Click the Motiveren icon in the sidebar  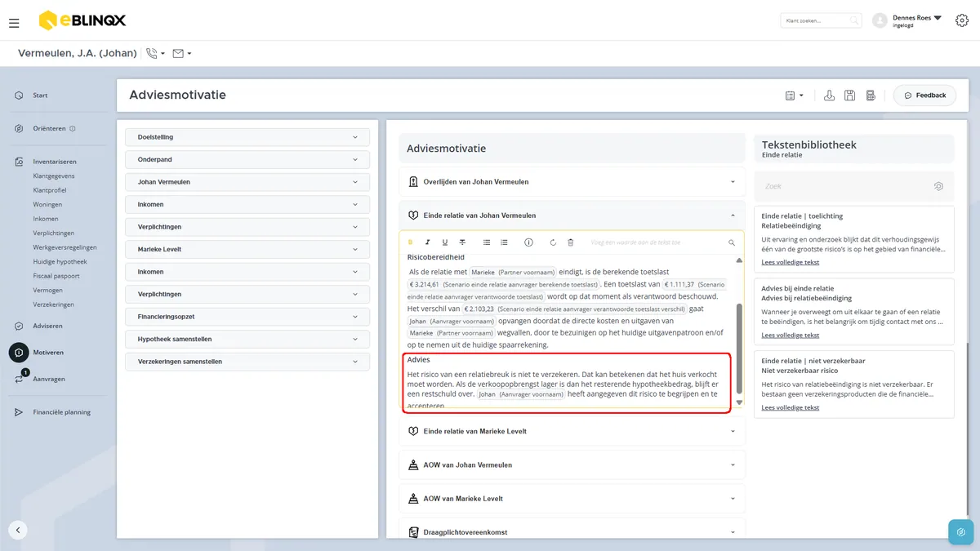click(19, 353)
